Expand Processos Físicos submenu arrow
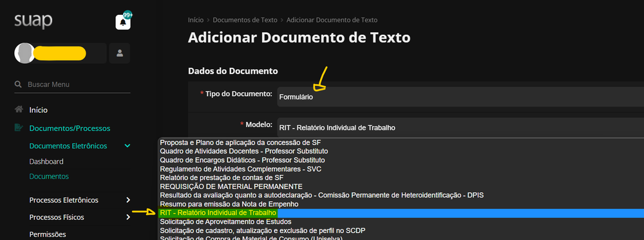 [128, 217]
